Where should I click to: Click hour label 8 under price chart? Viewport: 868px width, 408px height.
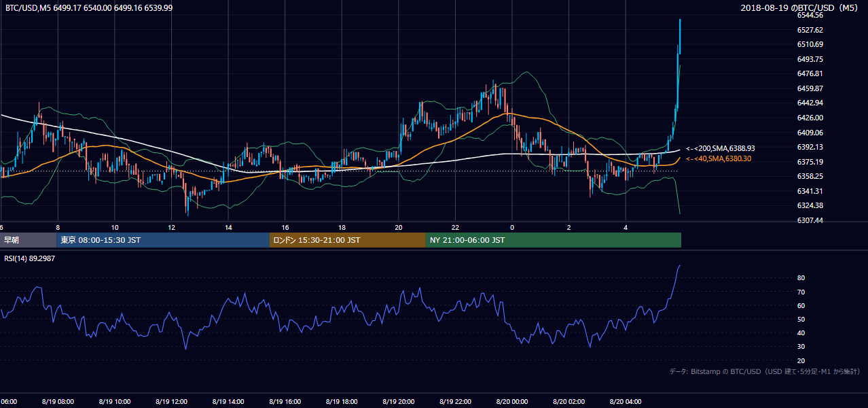pyautogui.click(x=58, y=227)
